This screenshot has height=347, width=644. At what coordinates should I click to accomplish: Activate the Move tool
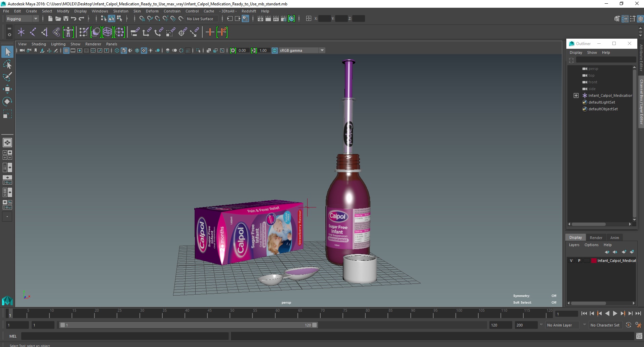coord(7,89)
